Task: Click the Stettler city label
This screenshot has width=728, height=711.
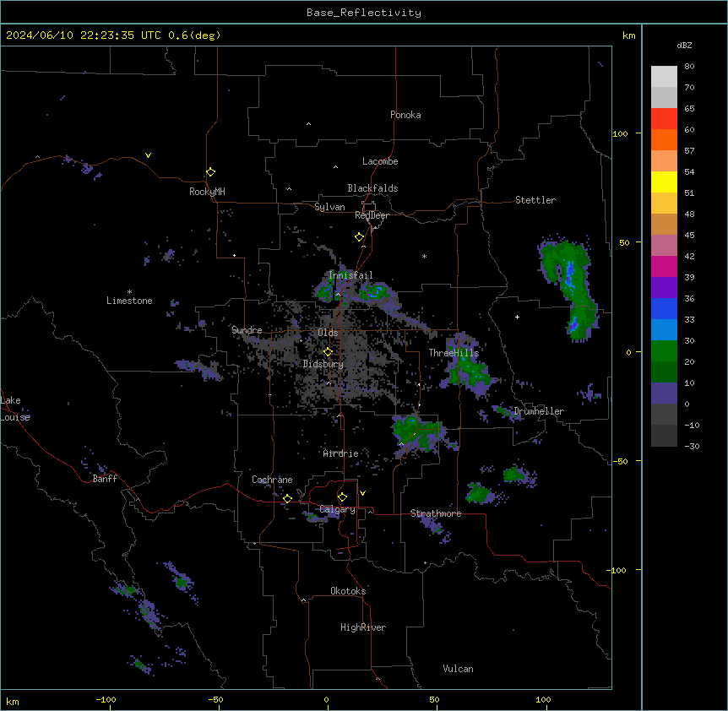Action: 535,200
